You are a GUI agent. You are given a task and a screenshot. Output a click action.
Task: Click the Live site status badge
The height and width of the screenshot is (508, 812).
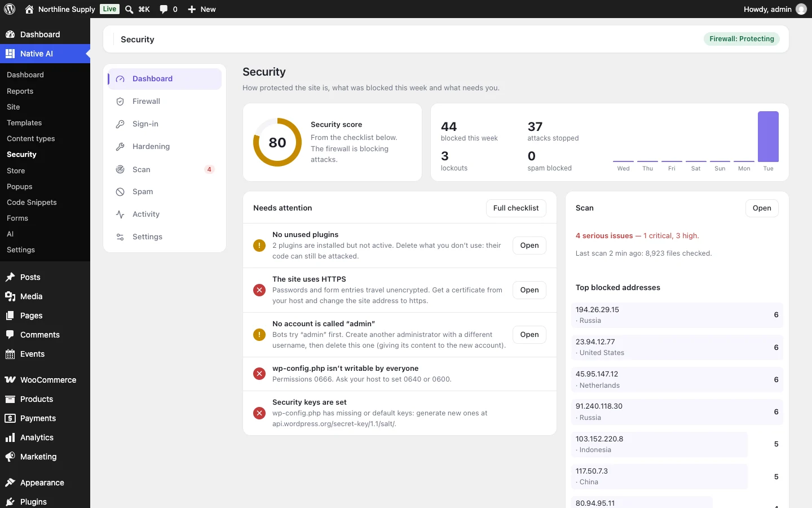point(110,9)
